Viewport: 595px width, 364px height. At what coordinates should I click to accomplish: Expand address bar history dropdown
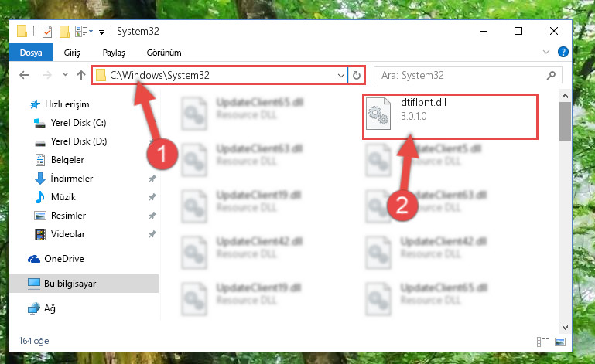pyautogui.click(x=341, y=75)
